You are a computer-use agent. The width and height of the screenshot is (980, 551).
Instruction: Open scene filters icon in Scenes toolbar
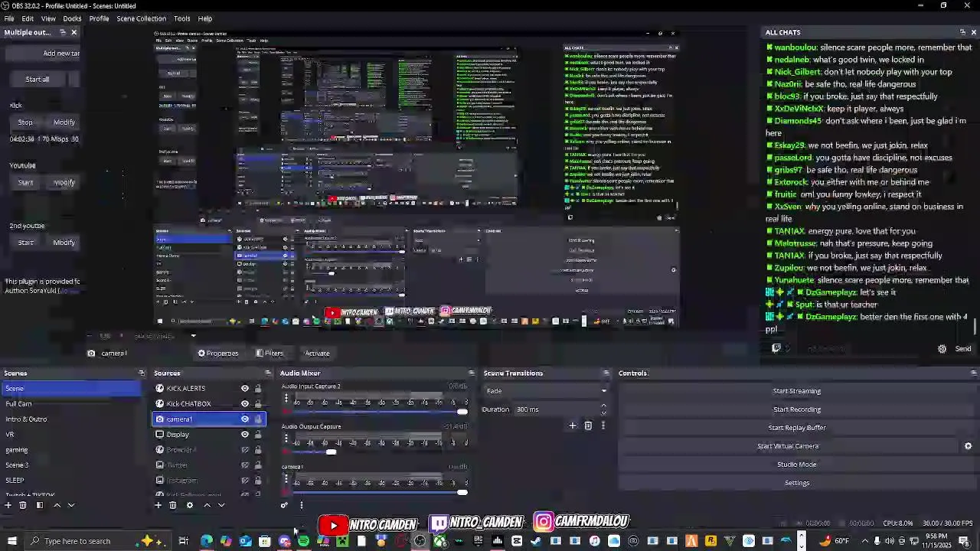(x=40, y=505)
